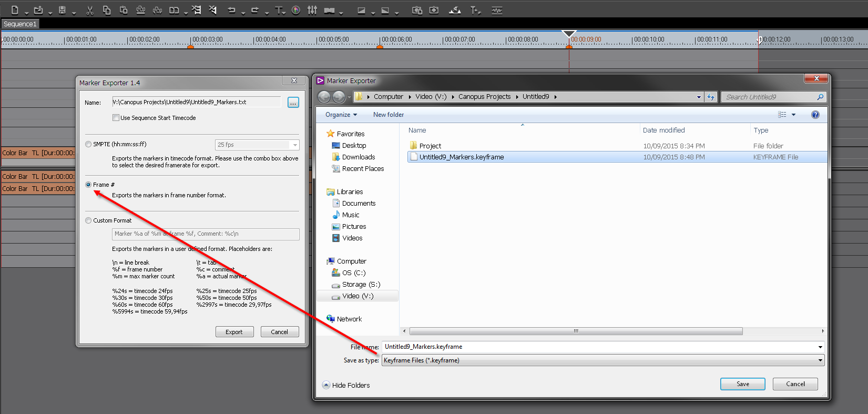Viewport: 868px width, 414px height.
Task: Click the File name input field
Action: (599, 347)
